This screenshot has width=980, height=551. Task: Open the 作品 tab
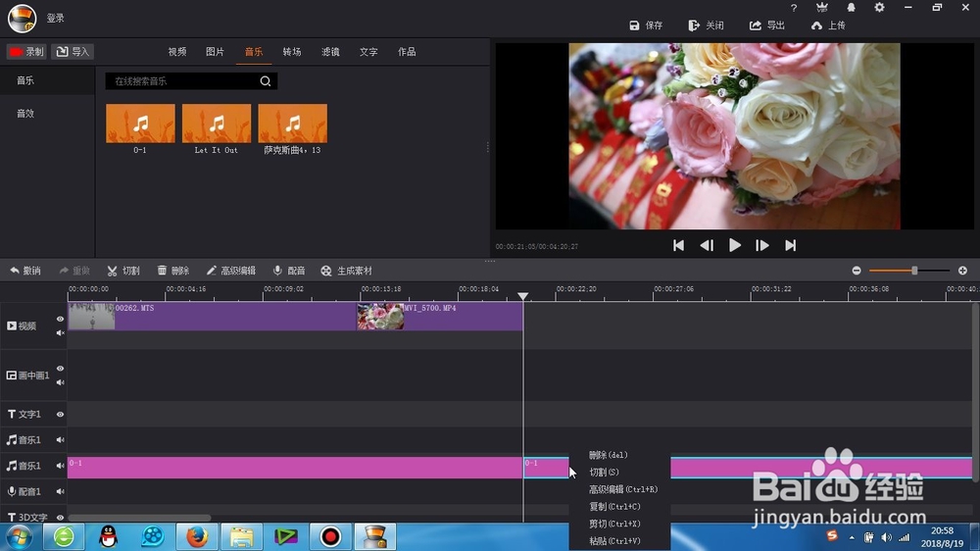pos(407,52)
